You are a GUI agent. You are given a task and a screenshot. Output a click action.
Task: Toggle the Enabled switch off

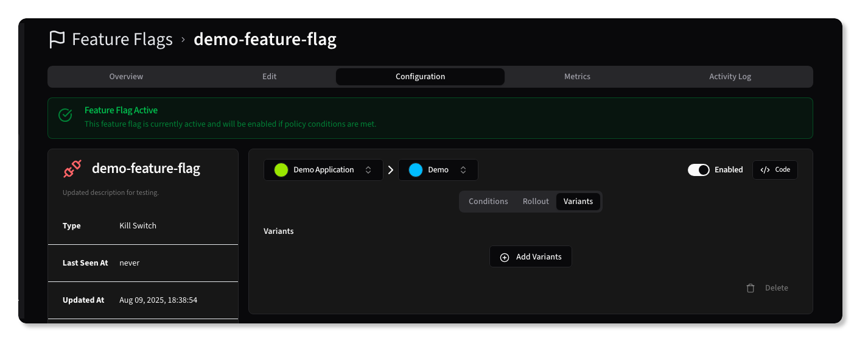coord(698,170)
